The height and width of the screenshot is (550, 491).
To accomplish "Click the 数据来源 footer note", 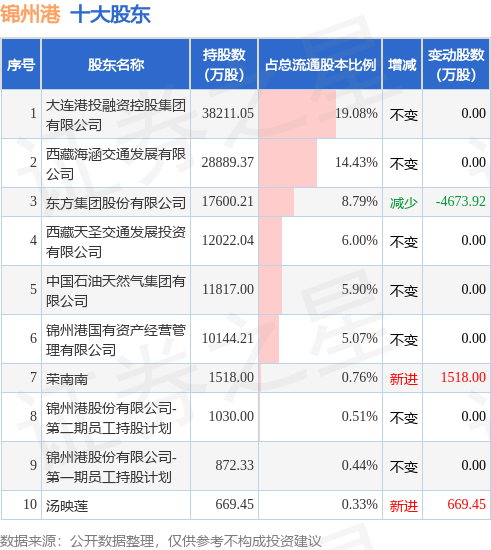I will (x=161, y=541).
